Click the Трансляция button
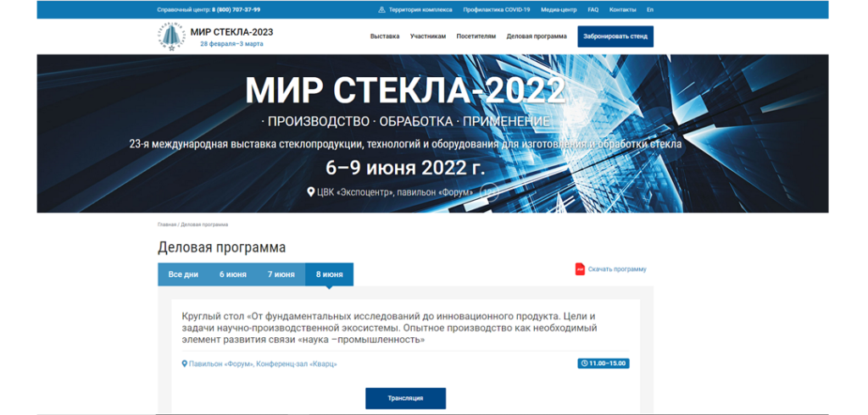868x415 pixels. tap(405, 398)
